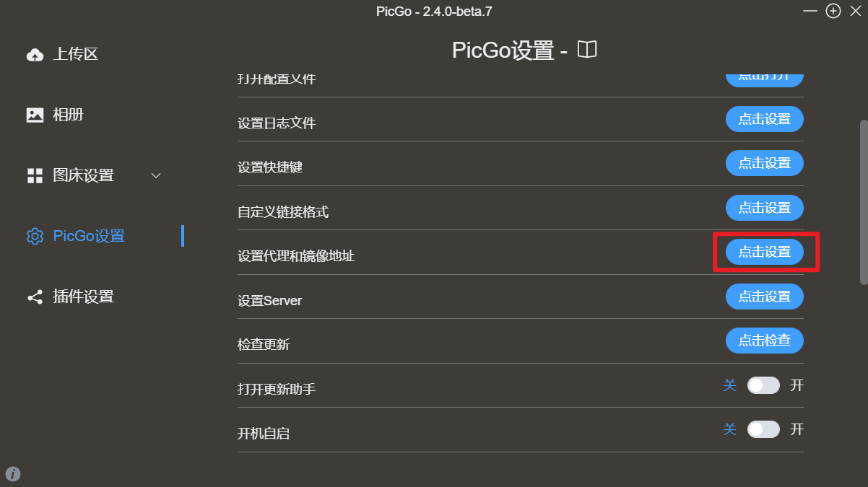Click the PicGo settings gear icon
Screen dimensions: 868x487
(x=35, y=236)
